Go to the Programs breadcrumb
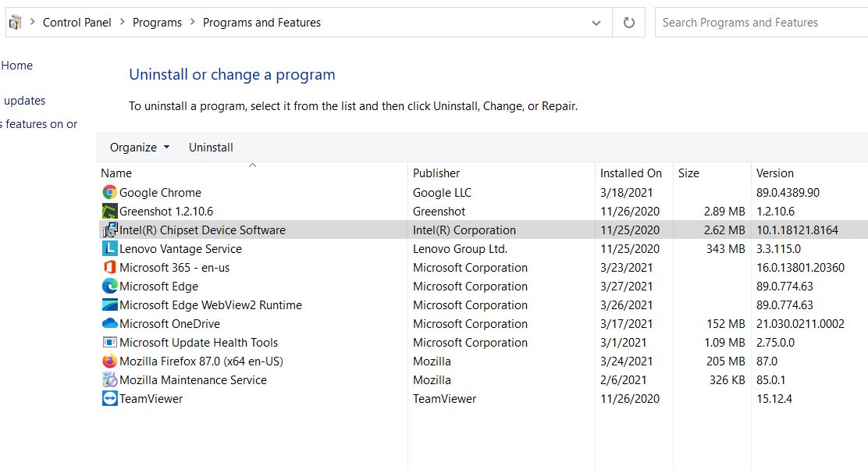This screenshot has height=470, width=868. [157, 23]
